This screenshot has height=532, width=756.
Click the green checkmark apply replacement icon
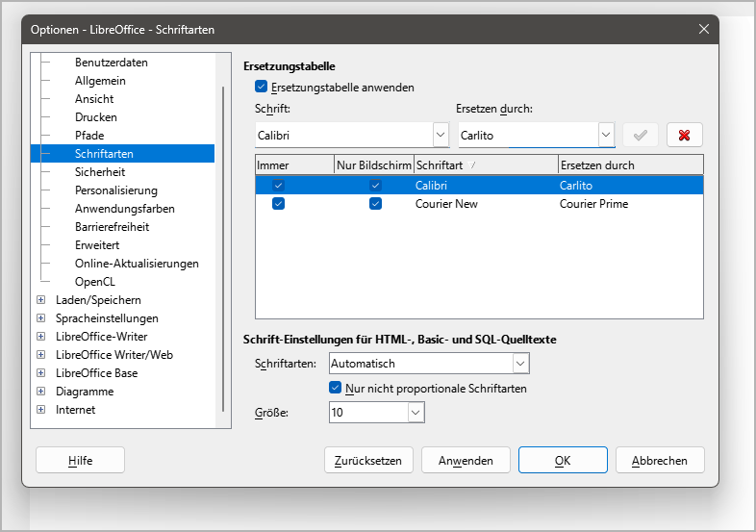tap(641, 135)
